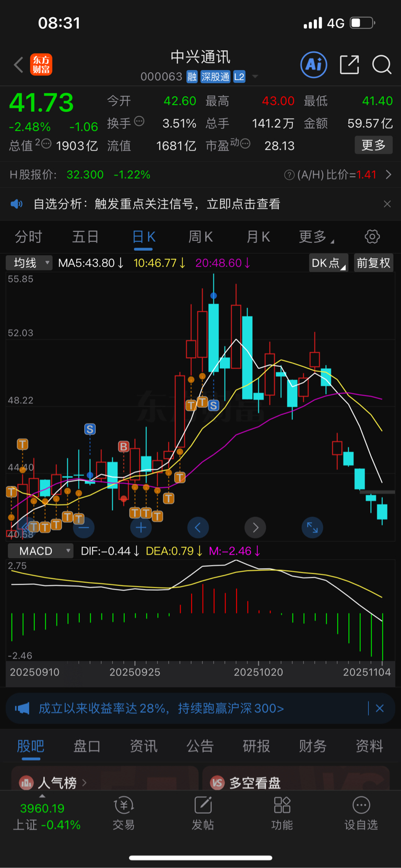Open the A/H ratio help question icon

point(289,175)
